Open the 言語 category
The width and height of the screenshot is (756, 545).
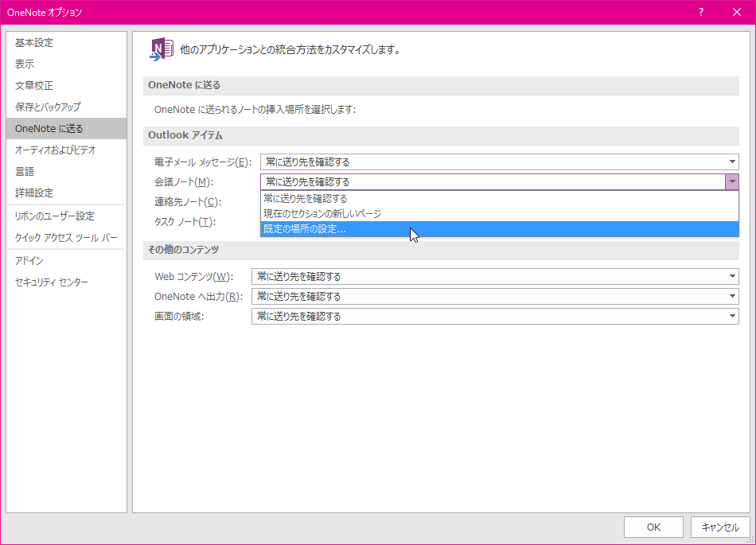[66, 172]
